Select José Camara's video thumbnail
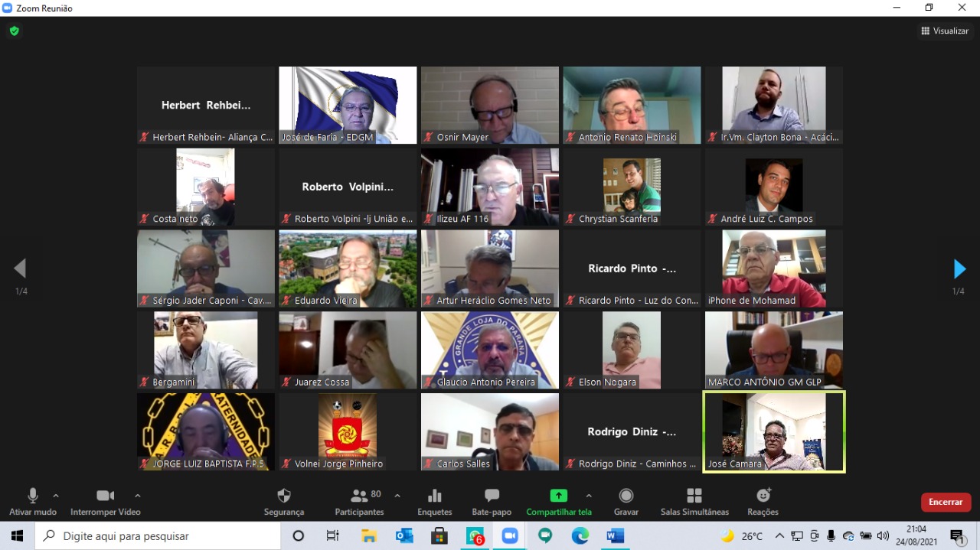 coord(774,431)
